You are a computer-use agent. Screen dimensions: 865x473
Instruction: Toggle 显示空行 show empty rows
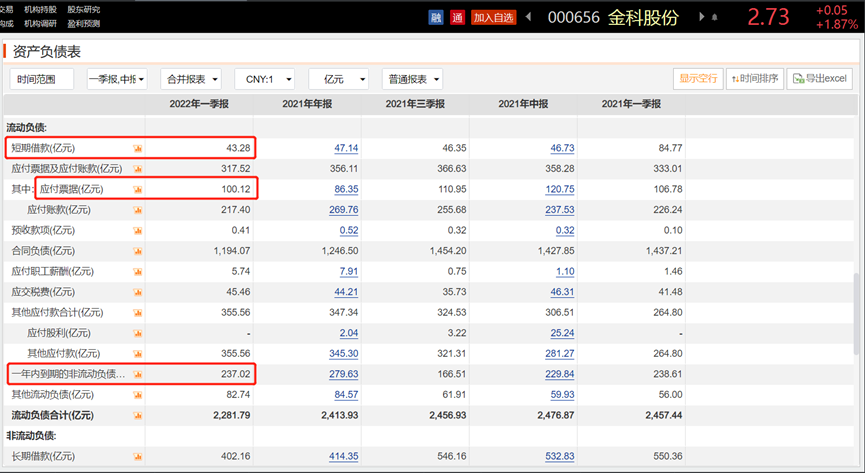click(x=698, y=78)
